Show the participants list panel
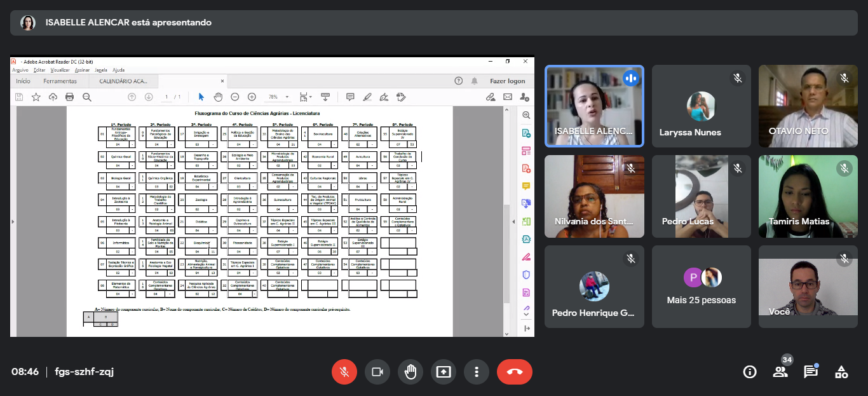The height and width of the screenshot is (396, 868). point(780,372)
